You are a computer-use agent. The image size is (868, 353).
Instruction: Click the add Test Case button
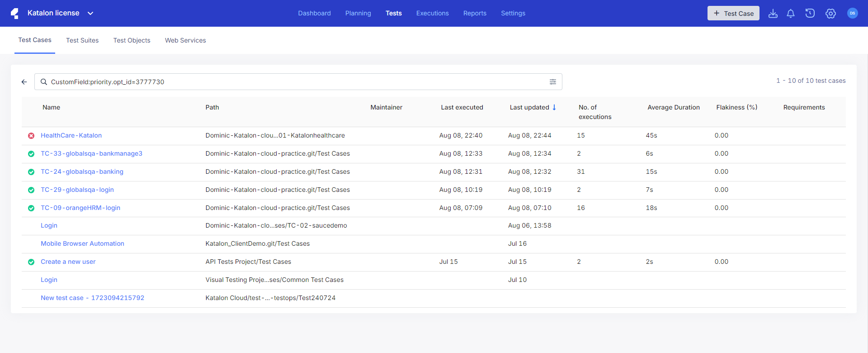pos(733,14)
